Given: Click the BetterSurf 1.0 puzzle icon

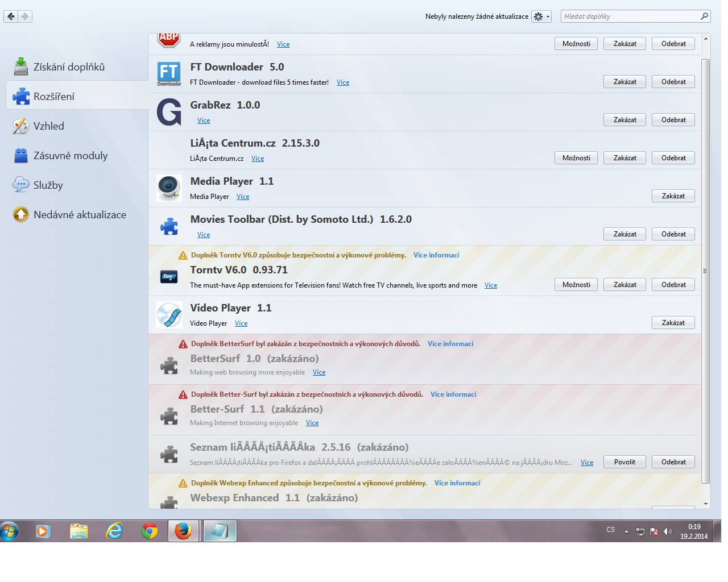Looking at the screenshot, I should (169, 365).
